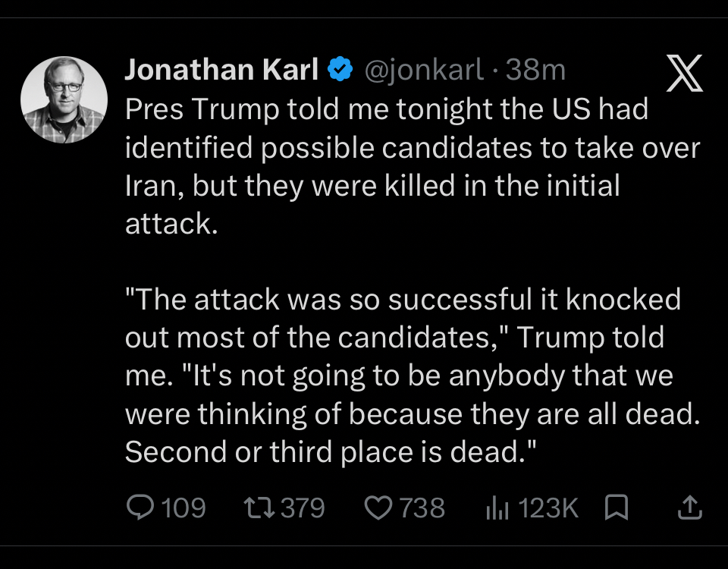
Task: Open the reply speech bubble icon
Action: point(140,507)
